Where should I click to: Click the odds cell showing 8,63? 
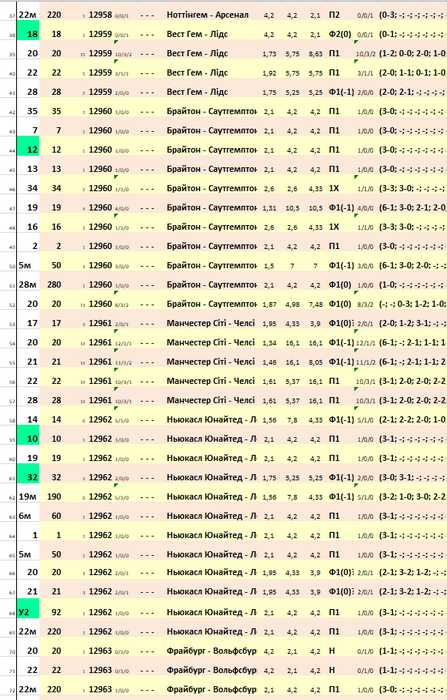point(315,54)
